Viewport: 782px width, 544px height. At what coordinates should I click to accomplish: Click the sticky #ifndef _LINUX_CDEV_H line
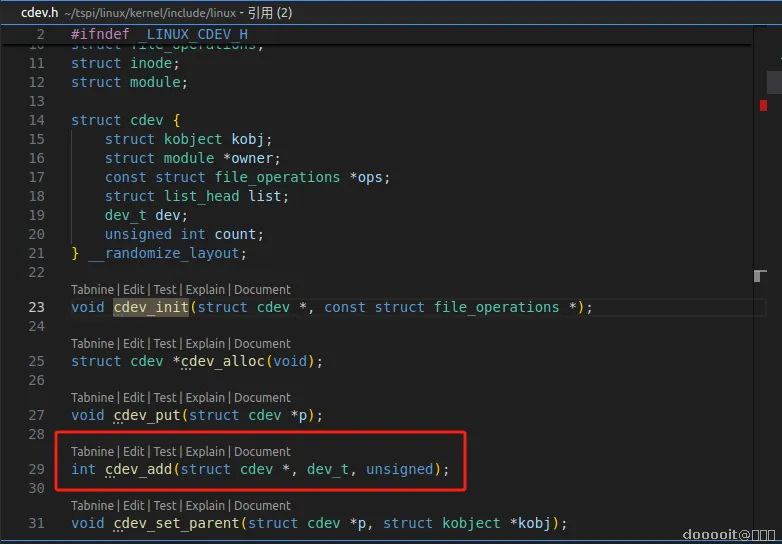160,34
